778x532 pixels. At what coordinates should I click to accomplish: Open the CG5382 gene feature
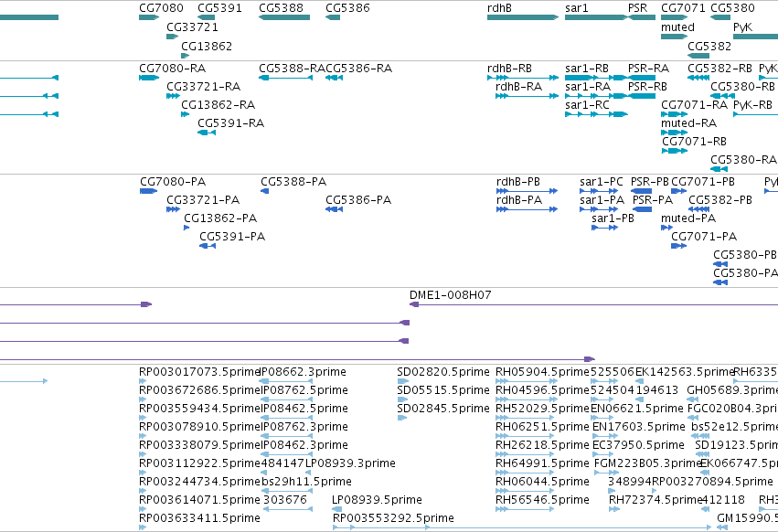[x=698, y=56]
